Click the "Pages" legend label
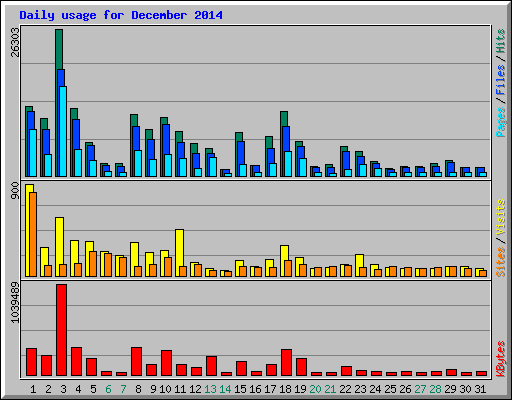512x400 pixels. click(x=500, y=122)
